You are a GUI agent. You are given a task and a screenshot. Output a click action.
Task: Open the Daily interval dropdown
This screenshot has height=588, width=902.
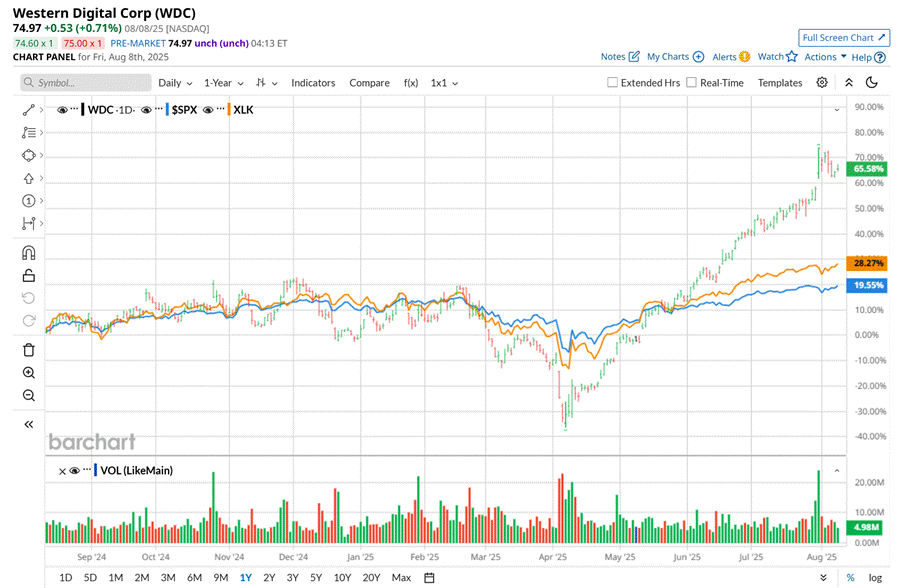(175, 83)
